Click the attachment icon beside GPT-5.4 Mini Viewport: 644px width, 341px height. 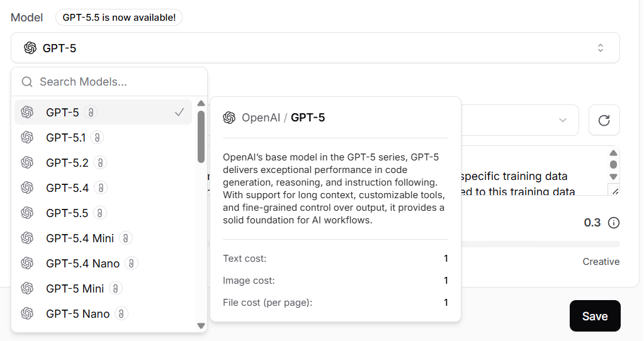126,238
